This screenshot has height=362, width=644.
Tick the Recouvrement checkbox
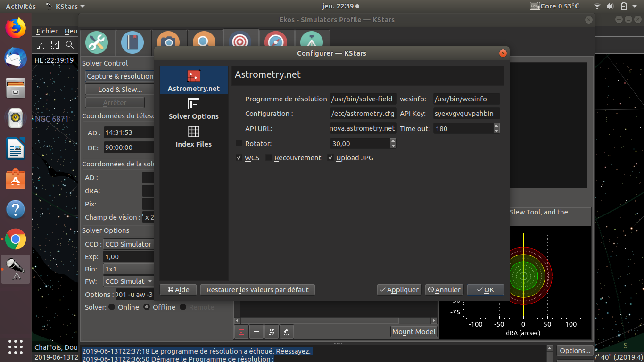(269, 158)
